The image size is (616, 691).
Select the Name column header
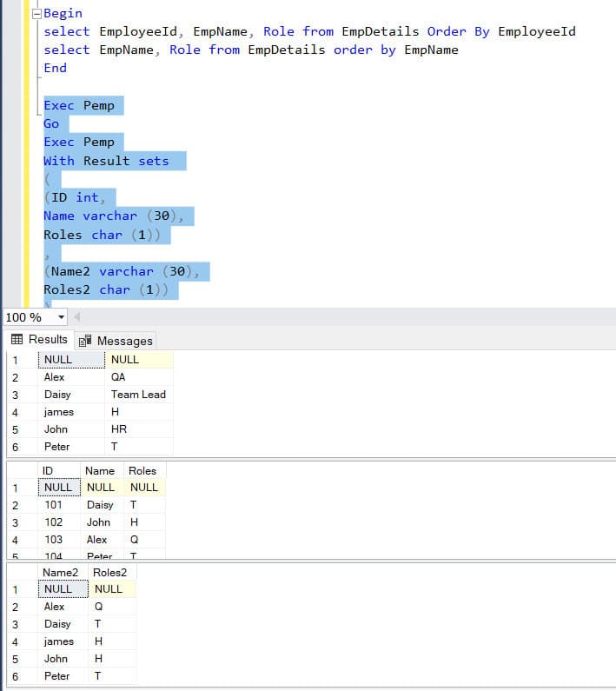[x=102, y=470]
